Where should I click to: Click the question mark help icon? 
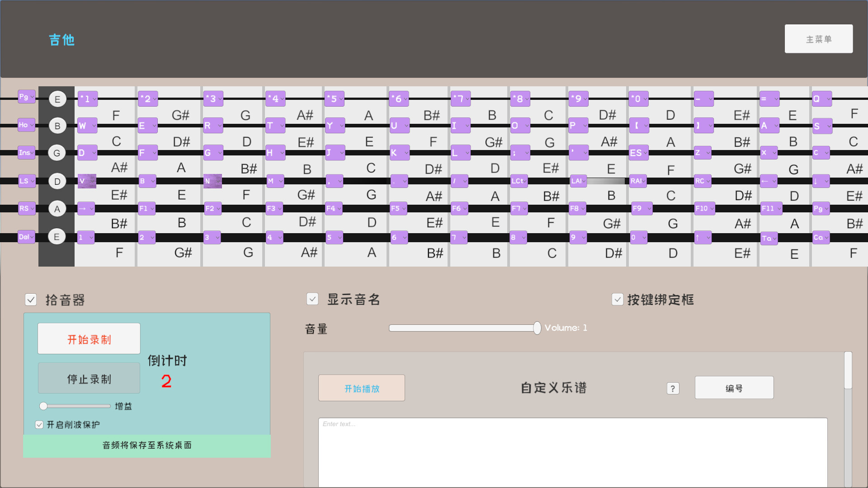(x=673, y=389)
